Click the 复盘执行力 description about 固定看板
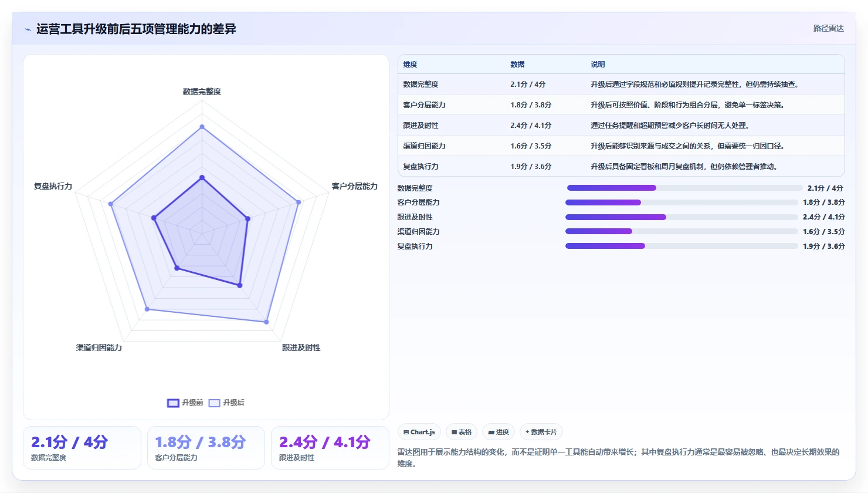This screenshot has width=868, height=493. click(x=684, y=167)
